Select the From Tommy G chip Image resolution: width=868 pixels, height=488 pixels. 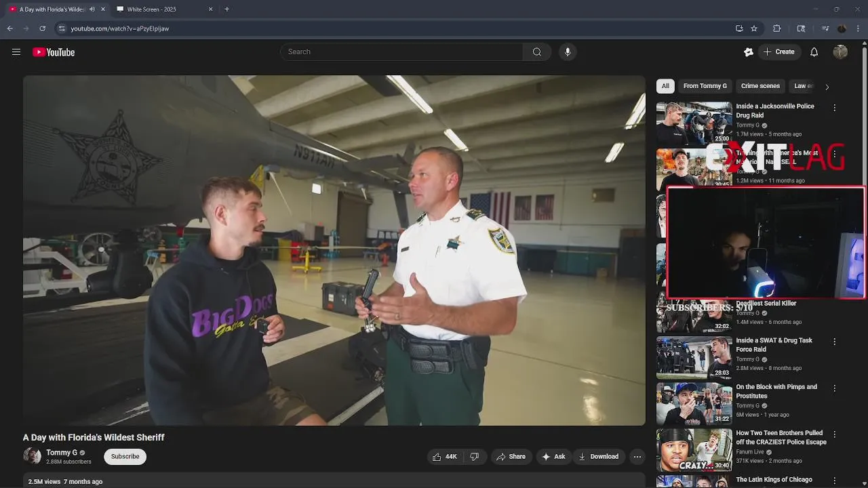click(705, 86)
